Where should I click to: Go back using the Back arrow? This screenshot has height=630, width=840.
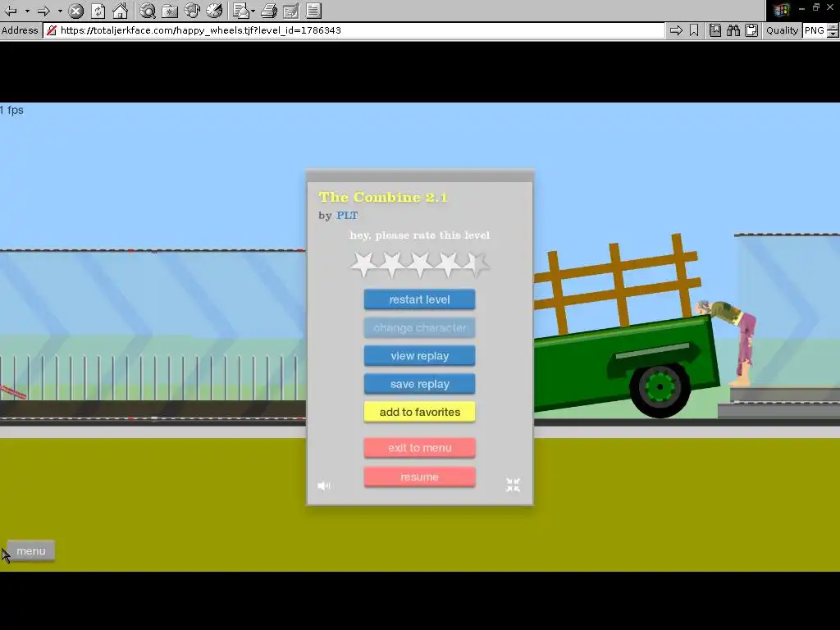click(11, 11)
